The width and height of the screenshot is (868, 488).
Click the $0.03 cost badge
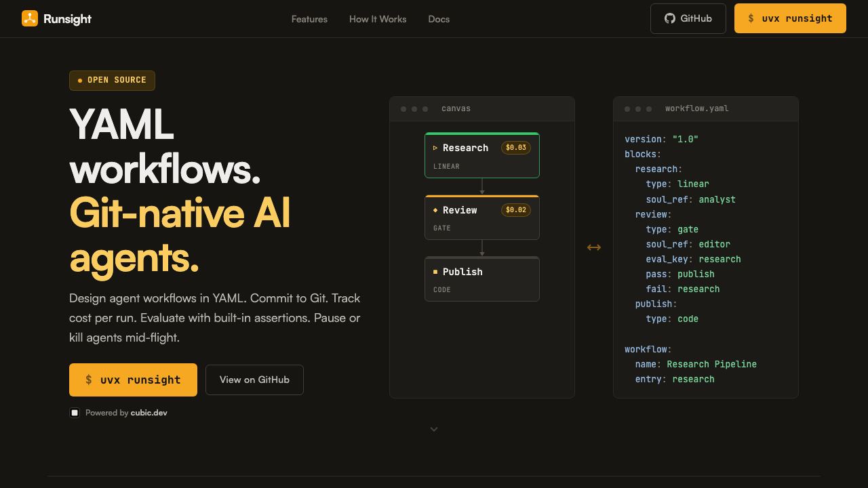pos(516,148)
